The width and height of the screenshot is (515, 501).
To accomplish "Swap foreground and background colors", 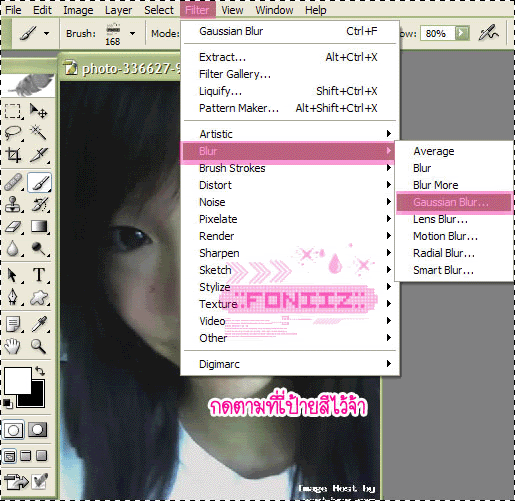I will (40, 371).
